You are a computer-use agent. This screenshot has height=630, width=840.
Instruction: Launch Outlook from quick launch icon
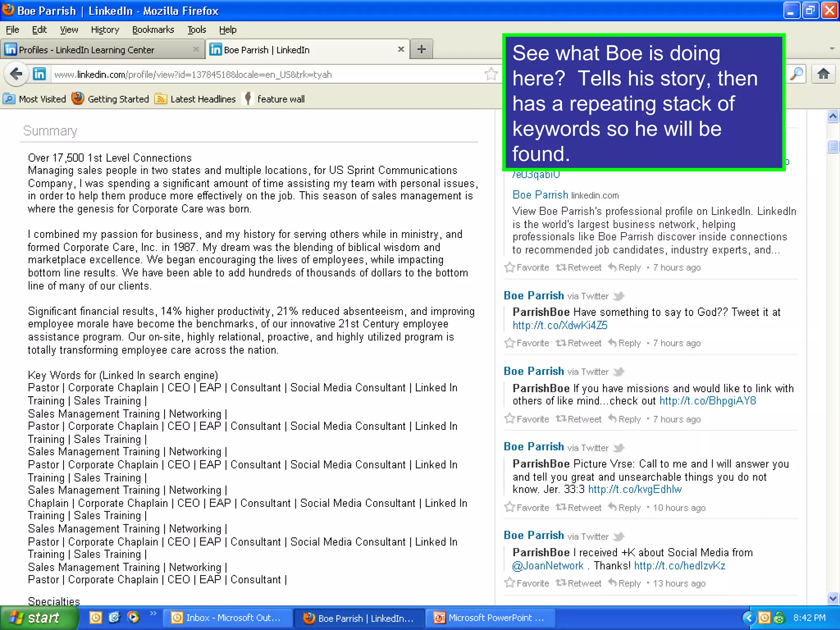[96, 617]
